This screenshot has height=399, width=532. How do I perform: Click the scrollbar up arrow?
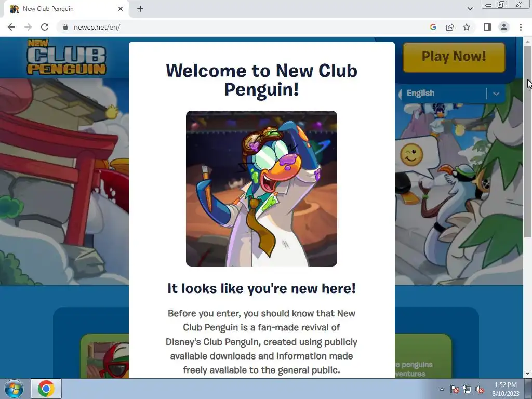(527, 42)
